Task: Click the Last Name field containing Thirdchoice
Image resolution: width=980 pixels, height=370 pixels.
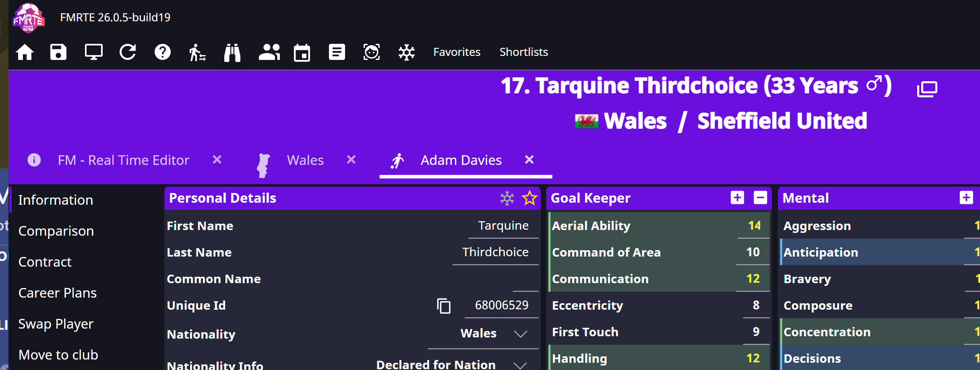Action: (x=495, y=252)
